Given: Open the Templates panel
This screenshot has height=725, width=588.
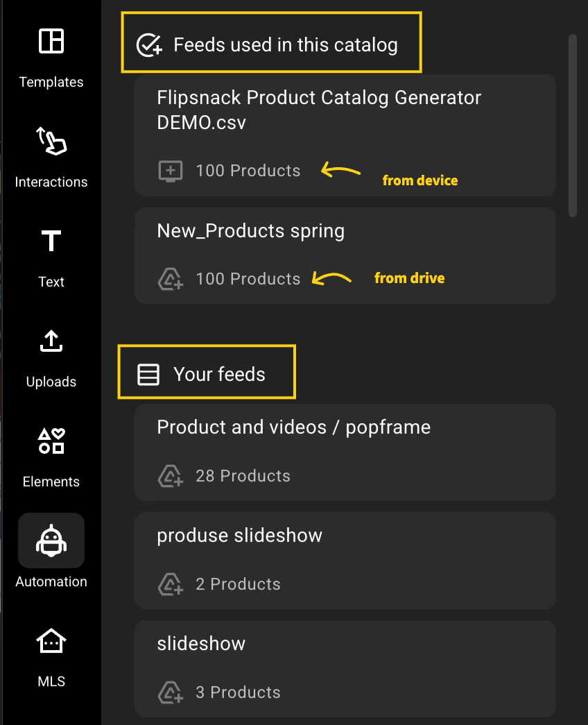Looking at the screenshot, I should point(51,56).
